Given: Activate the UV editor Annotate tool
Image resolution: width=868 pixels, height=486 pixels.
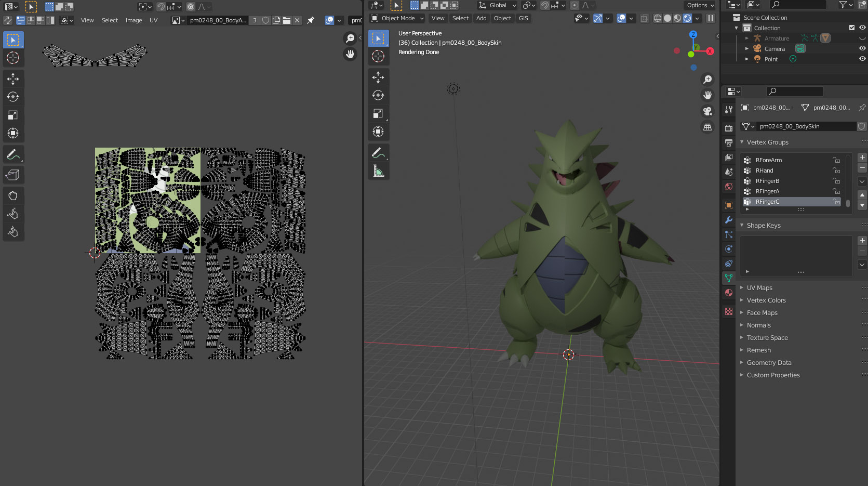Looking at the screenshot, I should [13, 154].
